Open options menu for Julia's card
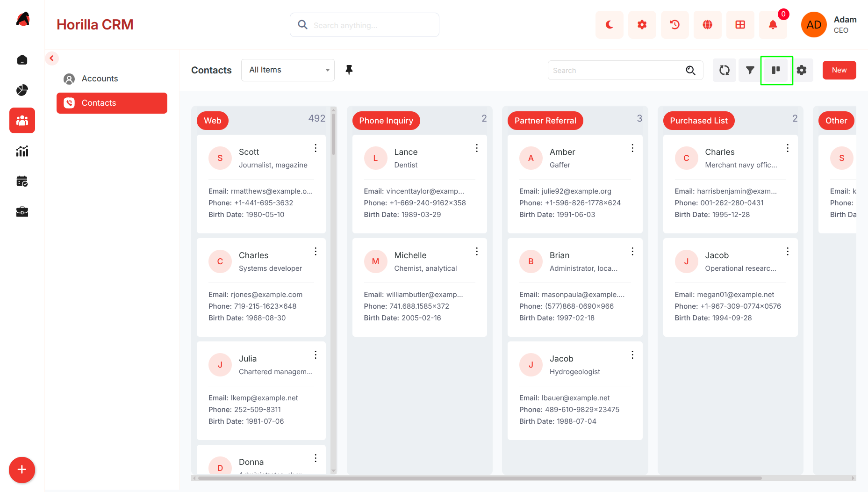This screenshot has width=868, height=492. [x=316, y=355]
